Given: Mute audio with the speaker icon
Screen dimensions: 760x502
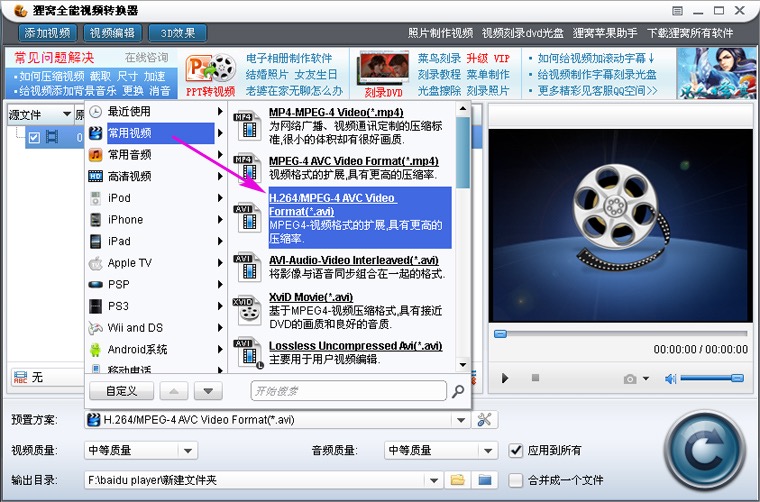Looking at the screenshot, I should tap(670, 378).
